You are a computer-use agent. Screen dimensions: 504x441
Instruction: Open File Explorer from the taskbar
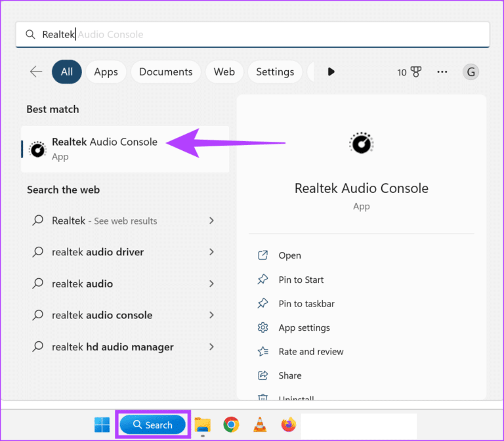tap(203, 425)
